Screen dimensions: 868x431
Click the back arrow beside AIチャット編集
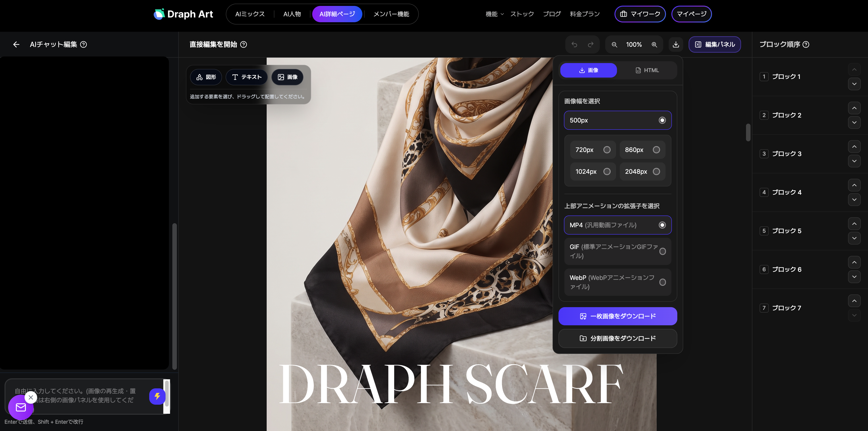[x=16, y=44]
